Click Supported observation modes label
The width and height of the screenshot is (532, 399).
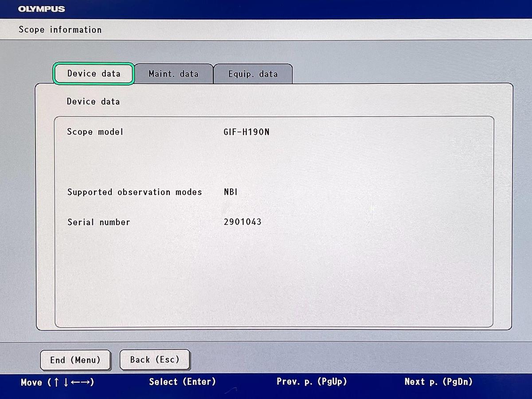(x=134, y=192)
